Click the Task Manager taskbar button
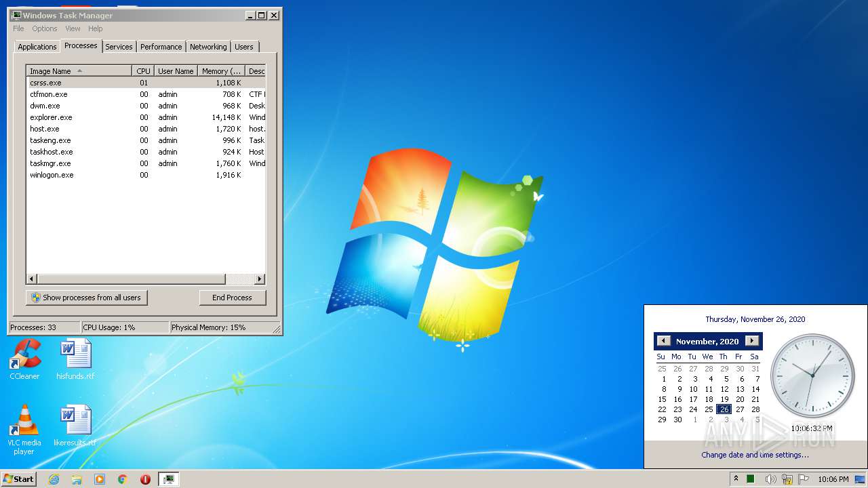Viewport: 868px width, 488px height. (169, 479)
